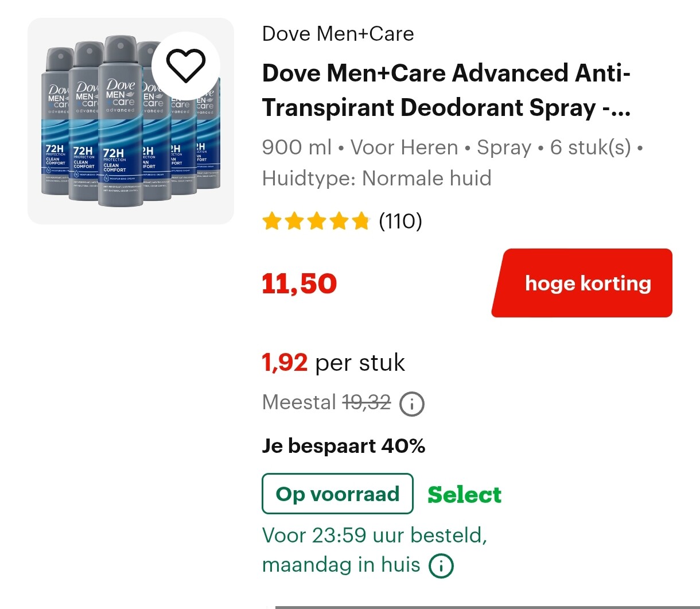The width and height of the screenshot is (700, 609).
Task: Open the reviews via the (110) link
Action: tap(401, 220)
